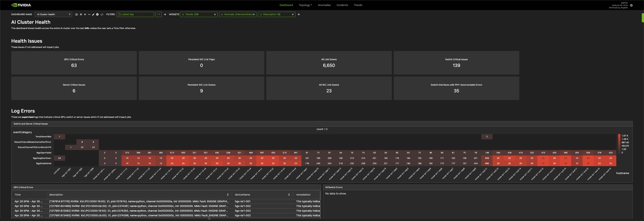This screenshot has height=221, width=644.
Task: Click the X icon next to dashboard name
Action: click(81, 14)
